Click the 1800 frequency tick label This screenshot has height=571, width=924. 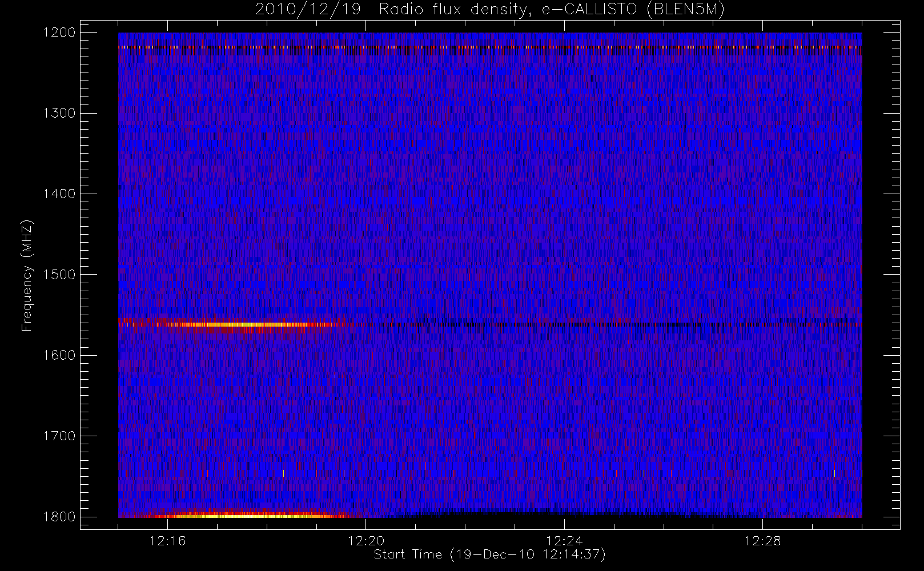click(59, 517)
